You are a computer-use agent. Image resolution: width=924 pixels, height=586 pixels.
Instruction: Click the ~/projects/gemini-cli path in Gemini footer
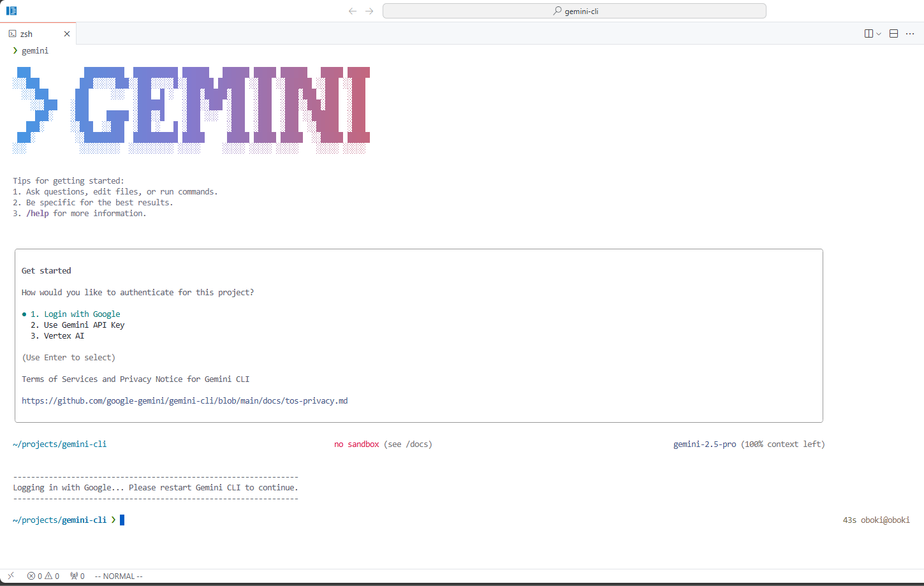tap(60, 444)
